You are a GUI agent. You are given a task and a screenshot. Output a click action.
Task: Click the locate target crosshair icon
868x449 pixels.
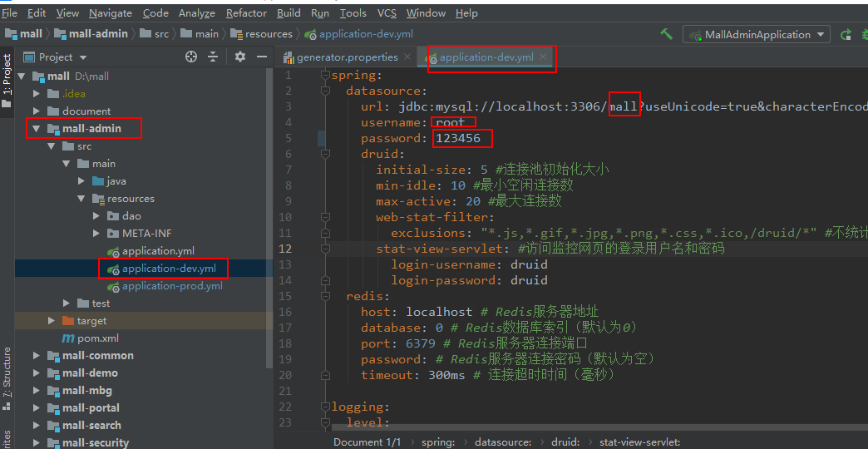point(191,57)
